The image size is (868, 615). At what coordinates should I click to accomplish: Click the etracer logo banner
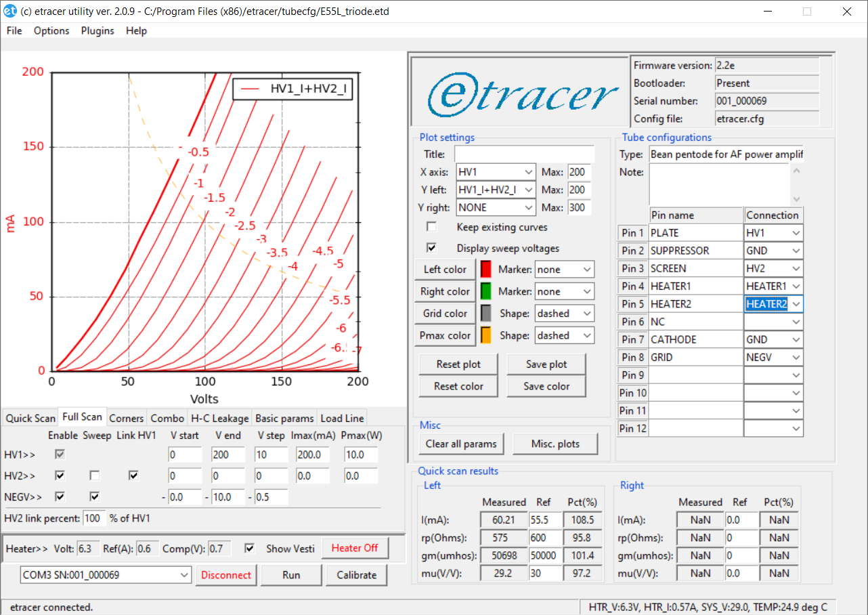click(520, 91)
